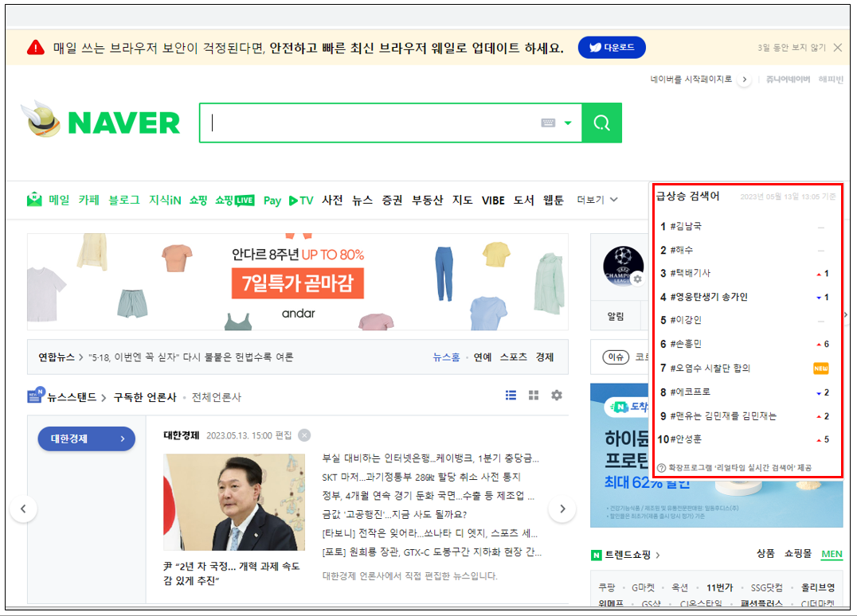This screenshot has height=616, width=857.
Task: Select the 뉴스홈 tab
Action: pyautogui.click(x=446, y=357)
